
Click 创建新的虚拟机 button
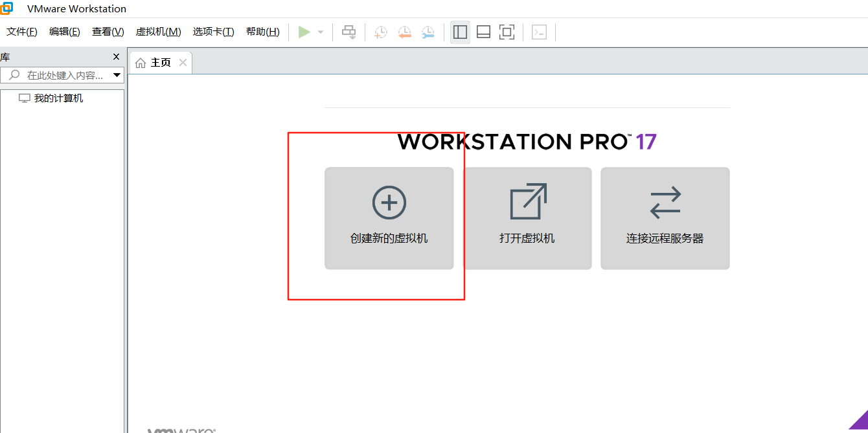click(389, 218)
